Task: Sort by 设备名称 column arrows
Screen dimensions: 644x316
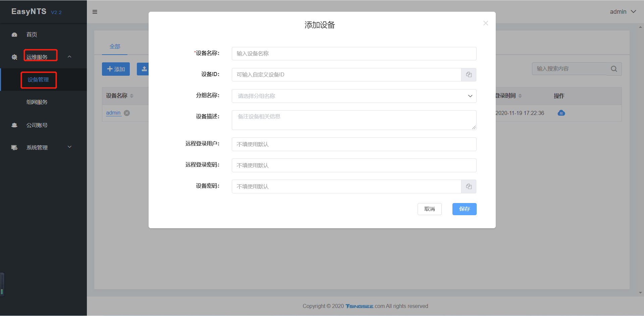Action: pyautogui.click(x=131, y=96)
